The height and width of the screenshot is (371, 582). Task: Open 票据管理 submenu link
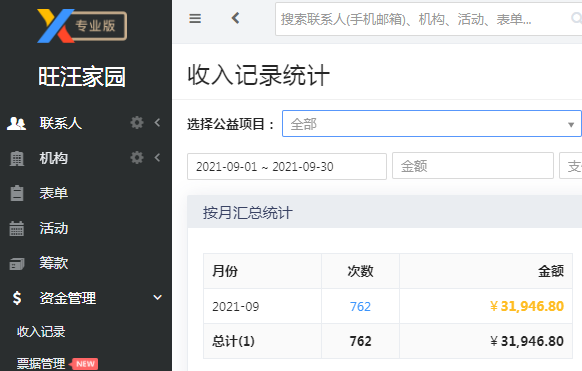41,363
